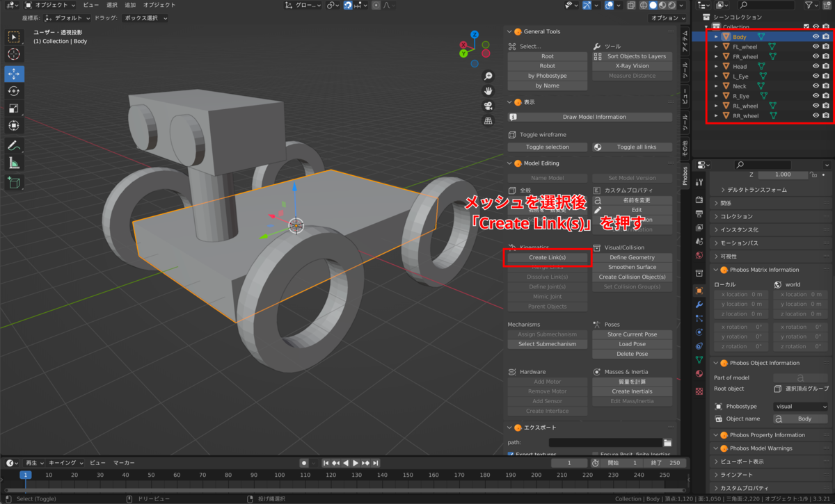Open the Modifier properties wrench tab
This screenshot has height=504, width=835.
point(699,304)
